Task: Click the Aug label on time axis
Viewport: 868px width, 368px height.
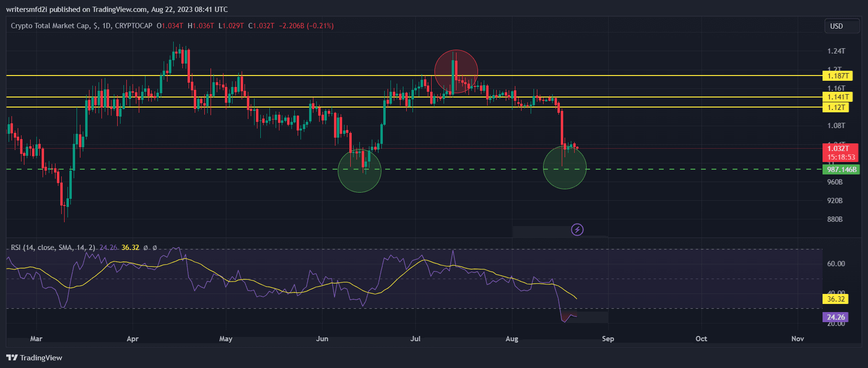Action: click(512, 339)
